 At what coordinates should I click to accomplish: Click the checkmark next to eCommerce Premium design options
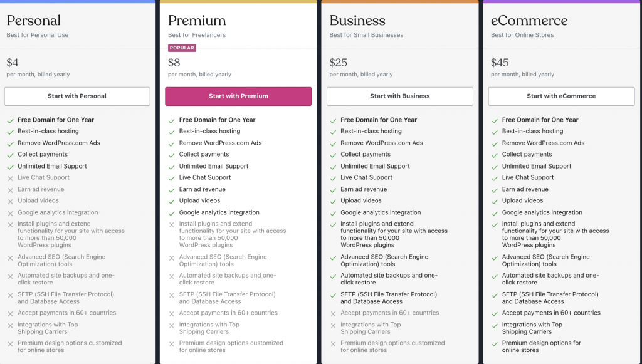(495, 344)
